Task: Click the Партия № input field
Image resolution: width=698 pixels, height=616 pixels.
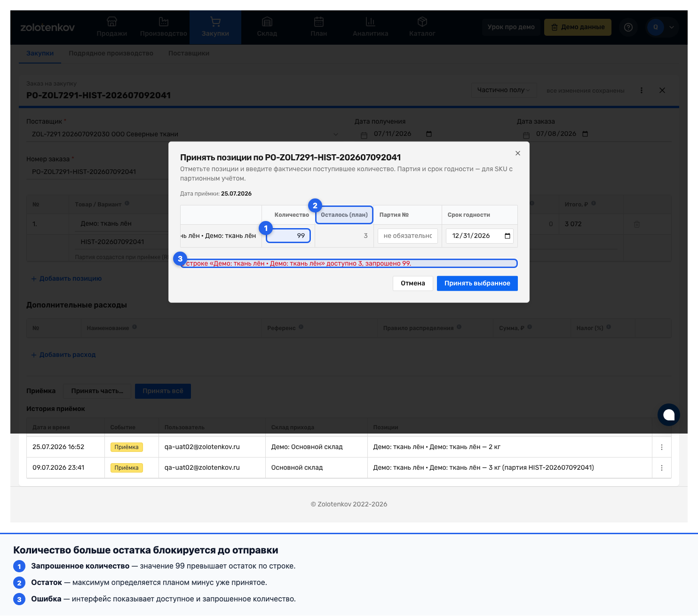Action: click(x=408, y=236)
